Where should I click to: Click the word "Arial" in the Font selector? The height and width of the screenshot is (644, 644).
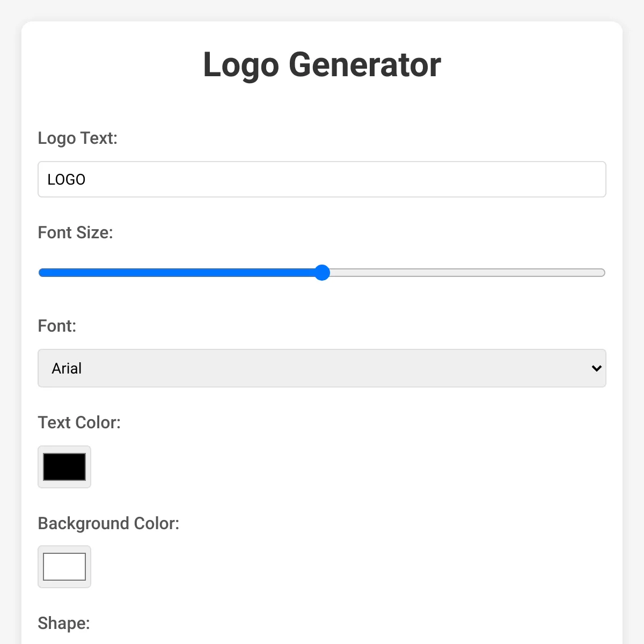tap(67, 369)
